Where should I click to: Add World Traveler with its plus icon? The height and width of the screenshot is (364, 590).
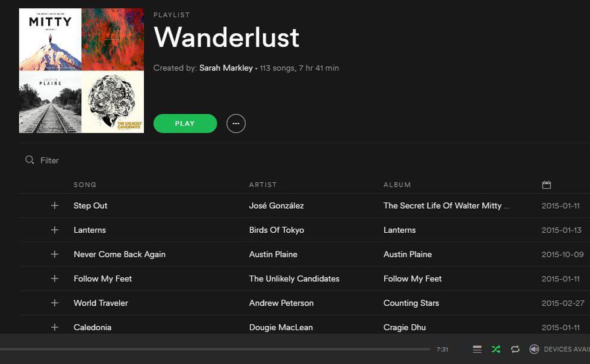(55, 303)
